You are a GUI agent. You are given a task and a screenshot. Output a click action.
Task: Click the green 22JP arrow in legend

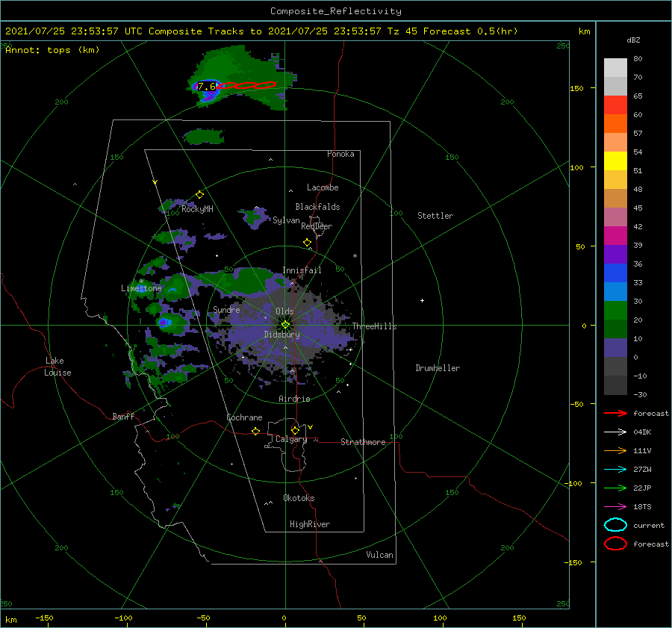[615, 488]
